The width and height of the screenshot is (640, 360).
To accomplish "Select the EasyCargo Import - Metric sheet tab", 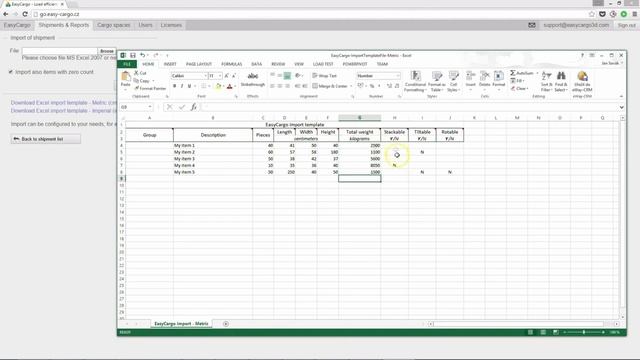I will (181, 324).
